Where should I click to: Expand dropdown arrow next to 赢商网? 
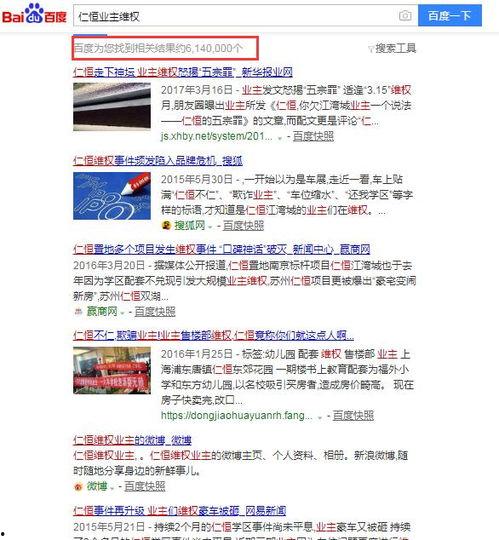[x=122, y=313]
